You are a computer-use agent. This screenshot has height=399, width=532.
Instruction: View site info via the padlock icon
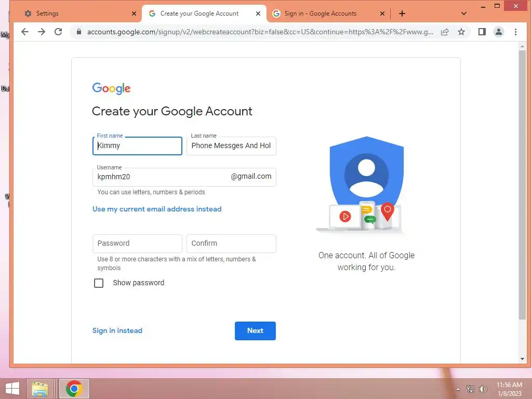79,32
